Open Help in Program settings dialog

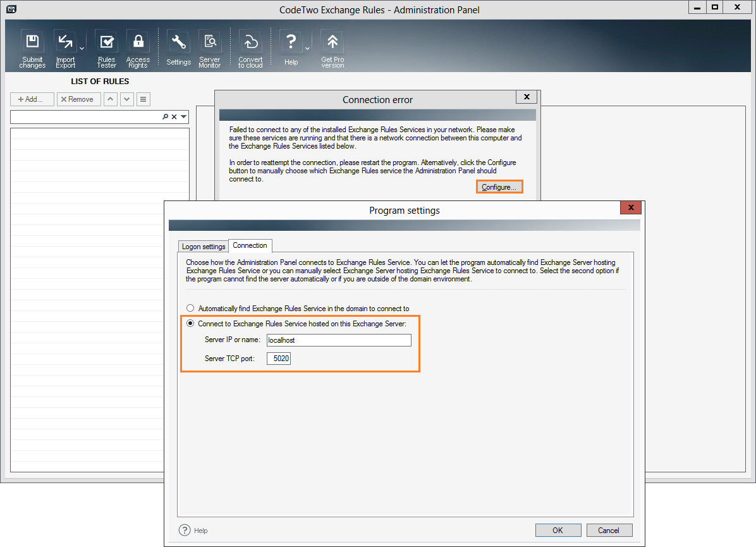(x=193, y=530)
